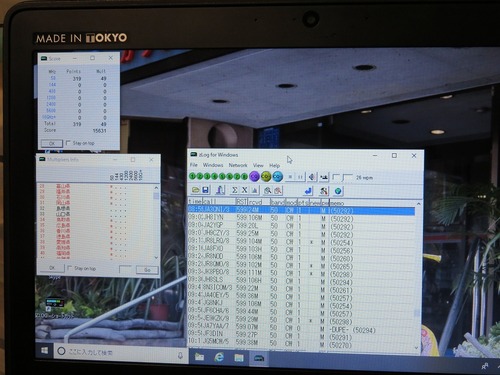This screenshot has height=375, width=500.
Task: Open the Windows Start button
Action: (44, 351)
